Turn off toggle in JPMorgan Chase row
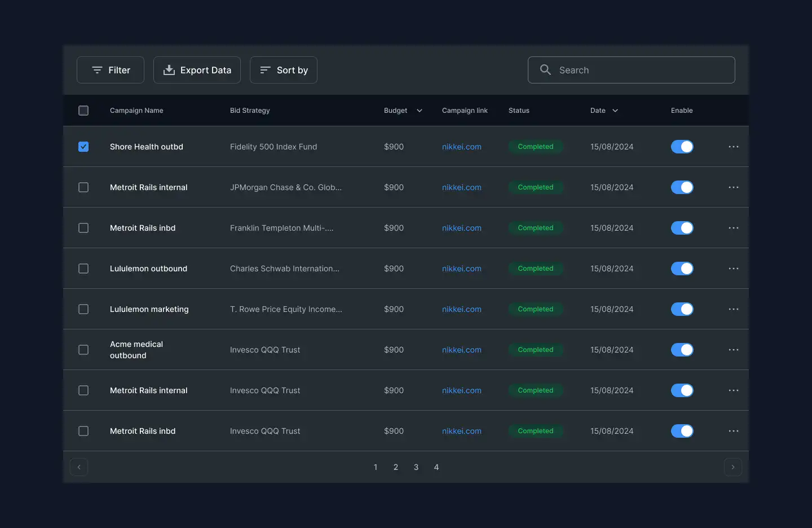812x528 pixels. pyautogui.click(x=682, y=187)
